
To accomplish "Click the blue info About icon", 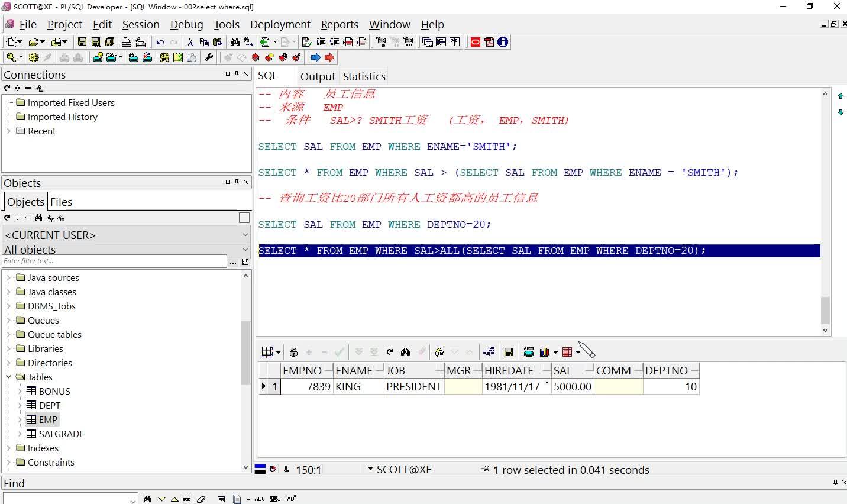I will coord(503,42).
